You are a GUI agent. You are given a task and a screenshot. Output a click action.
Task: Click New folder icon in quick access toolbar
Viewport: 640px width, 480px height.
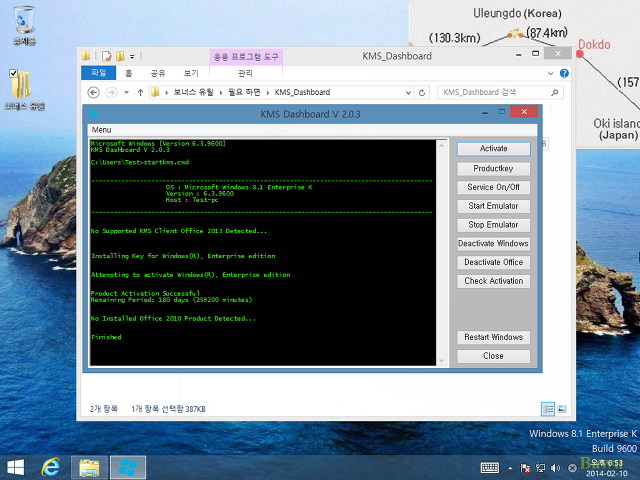(x=120, y=56)
